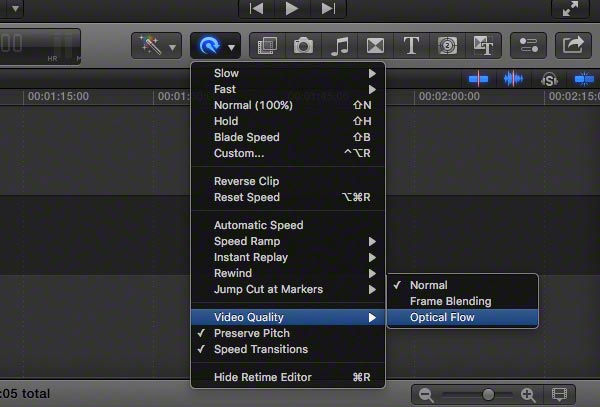Go to previous edit point

(x=256, y=8)
